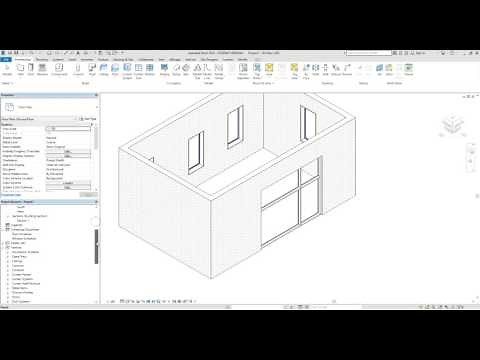480x360 pixels.
Task: Click the Project Browser vertical scrollbar
Action: [x=97, y=247]
